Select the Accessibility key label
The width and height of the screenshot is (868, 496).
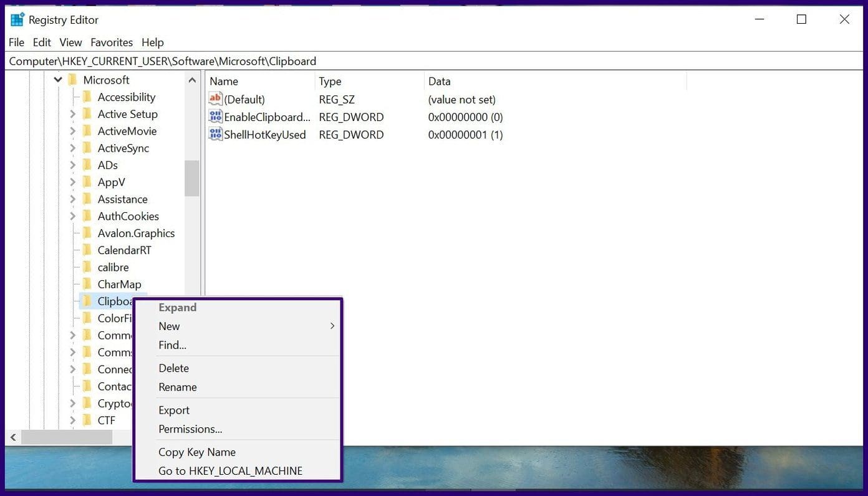coord(126,97)
